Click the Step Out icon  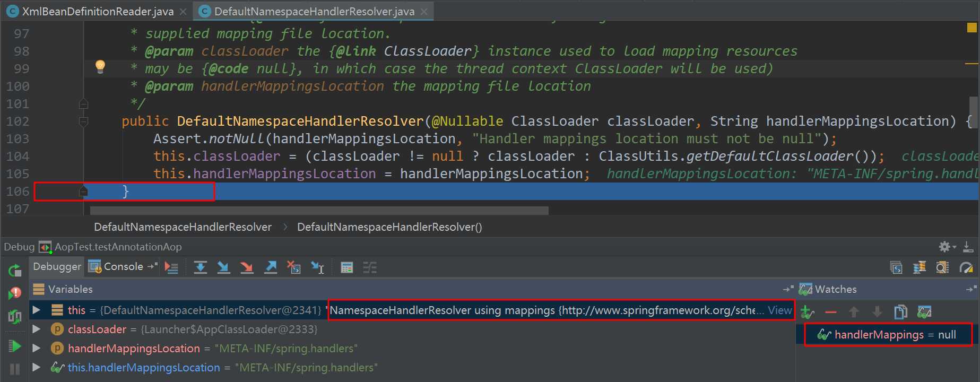pyautogui.click(x=271, y=267)
